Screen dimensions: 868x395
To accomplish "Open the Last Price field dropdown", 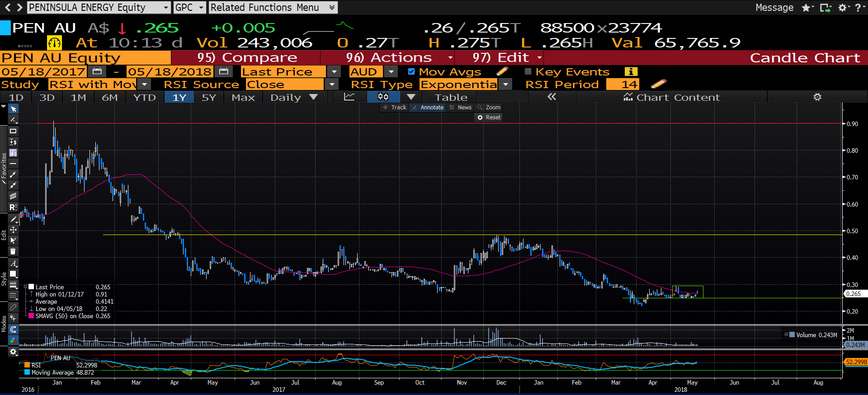I will 334,71.
